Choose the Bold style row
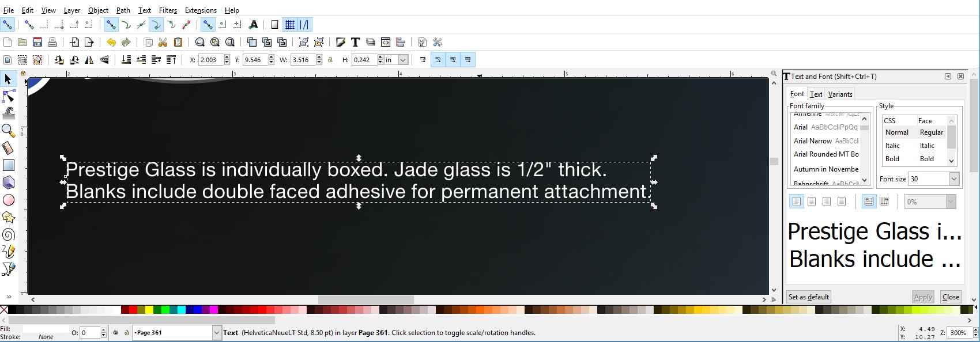This screenshot has width=980, height=342. point(914,159)
